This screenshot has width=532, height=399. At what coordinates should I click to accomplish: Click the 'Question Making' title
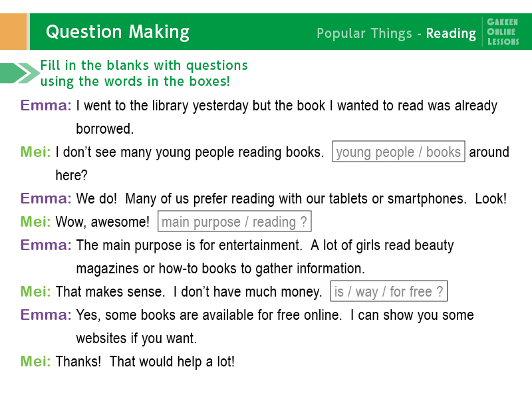[x=118, y=32]
